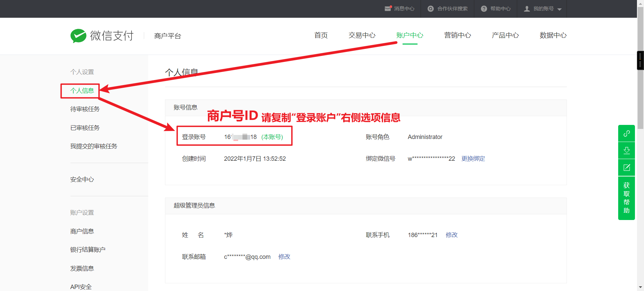644x291 pixels.
Task: Click 修改 next to 联系手机
Action: pos(452,235)
